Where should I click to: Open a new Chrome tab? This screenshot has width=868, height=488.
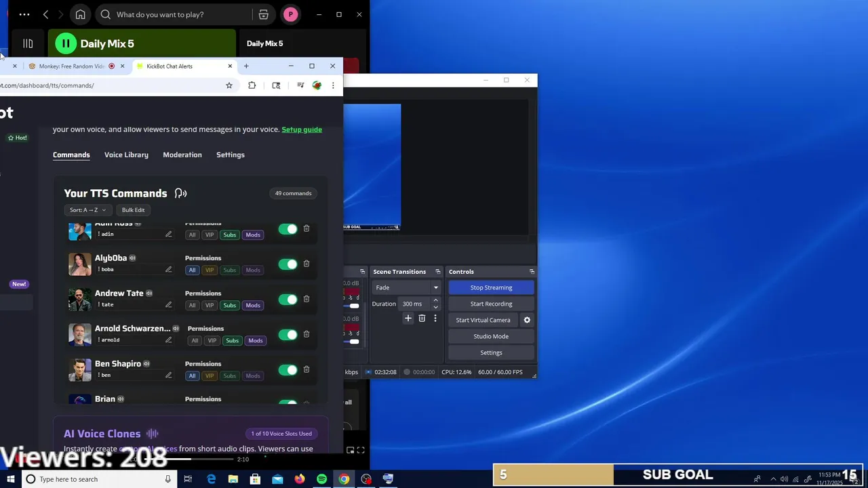246,66
